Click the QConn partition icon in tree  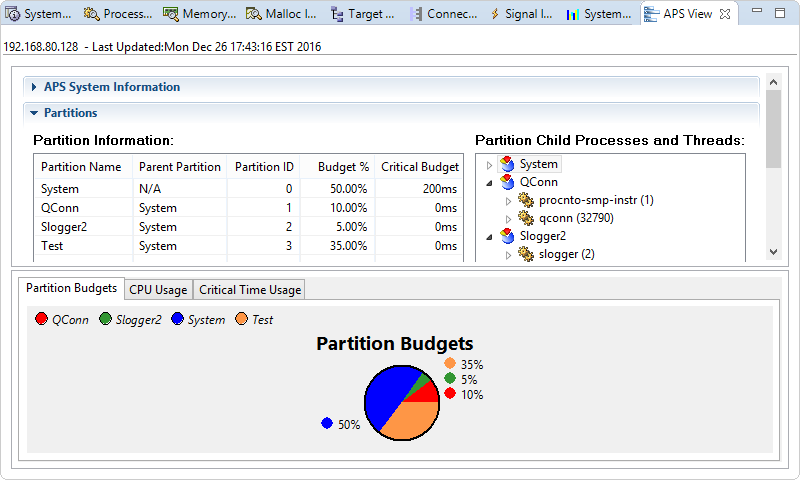pyautogui.click(x=507, y=182)
